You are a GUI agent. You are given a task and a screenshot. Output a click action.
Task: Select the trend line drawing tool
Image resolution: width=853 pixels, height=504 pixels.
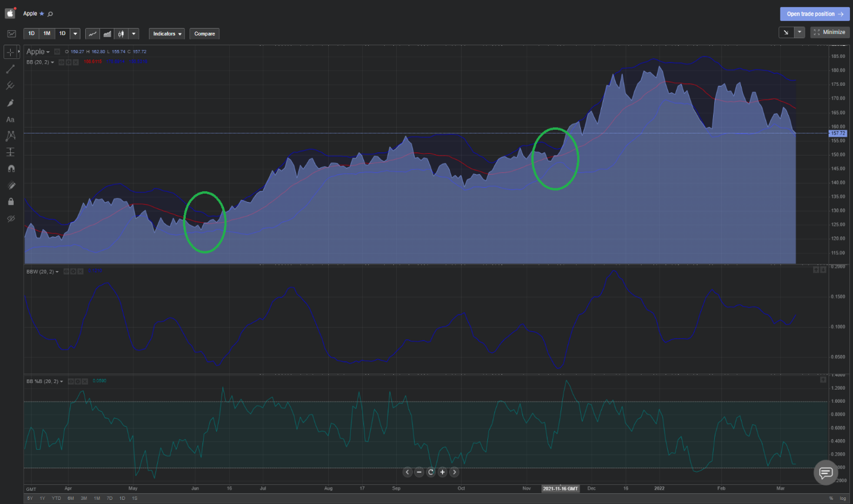10,69
